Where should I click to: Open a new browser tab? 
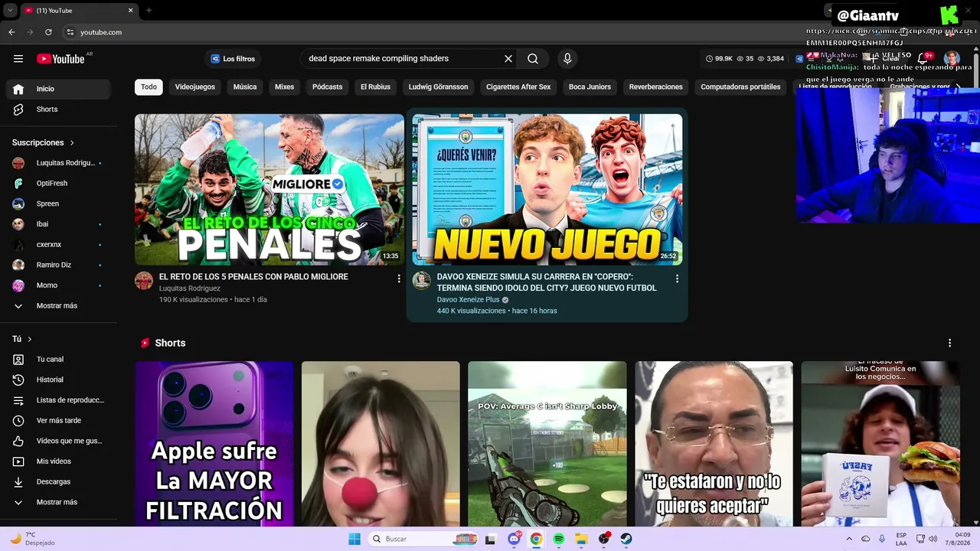click(x=149, y=10)
